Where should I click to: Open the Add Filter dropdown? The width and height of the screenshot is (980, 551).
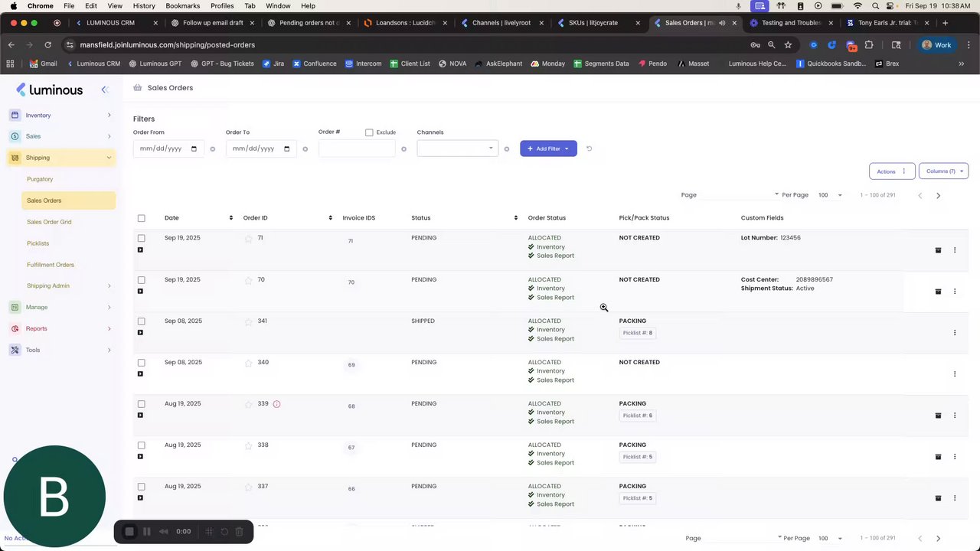coord(548,148)
